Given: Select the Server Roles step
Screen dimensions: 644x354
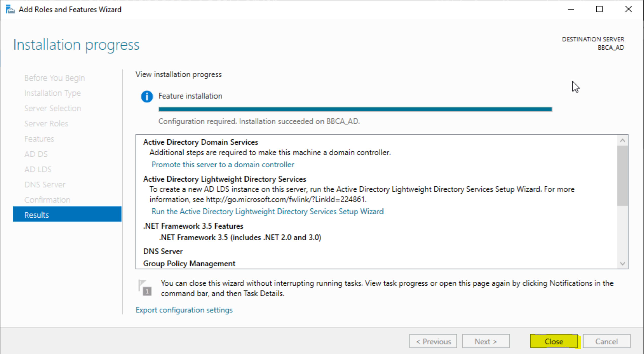Looking at the screenshot, I should point(46,124).
